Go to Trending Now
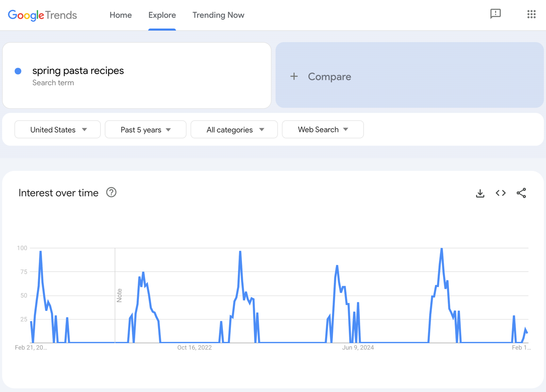 coord(218,15)
